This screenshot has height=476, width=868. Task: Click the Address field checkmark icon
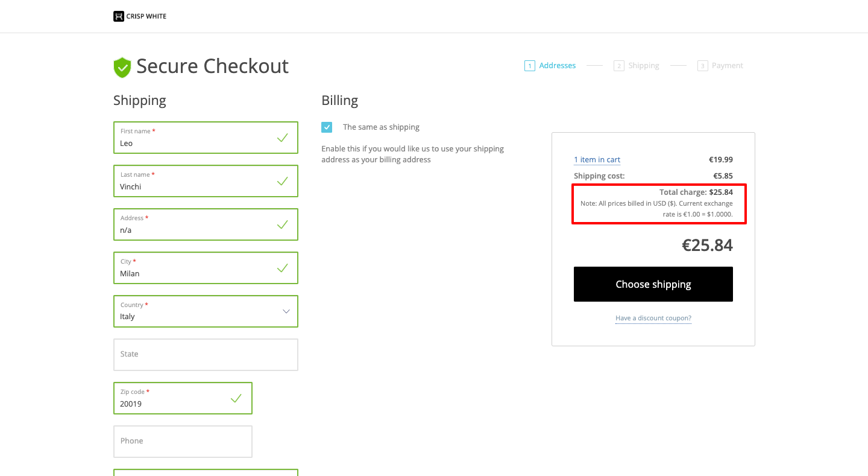pos(282,224)
